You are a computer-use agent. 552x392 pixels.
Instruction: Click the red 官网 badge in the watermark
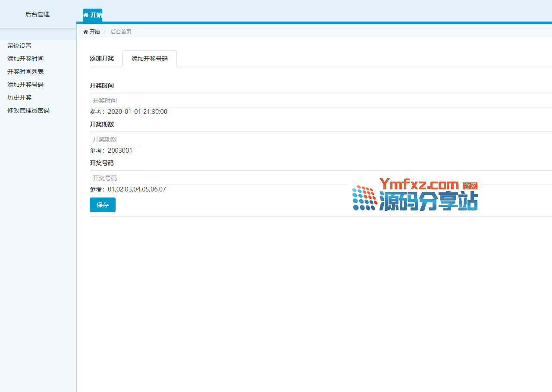tap(470, 186)
